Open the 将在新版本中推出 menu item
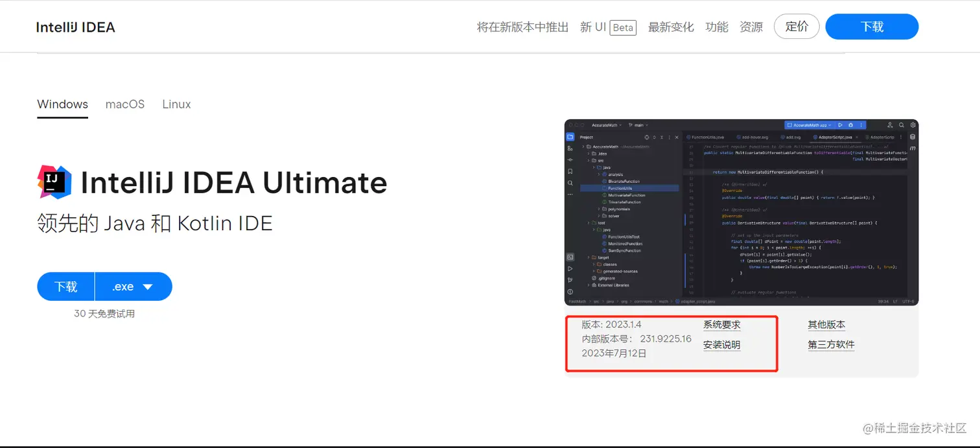The height and width of the screenshot is (448, 980). pyautogui.click(x=522, y=27)
